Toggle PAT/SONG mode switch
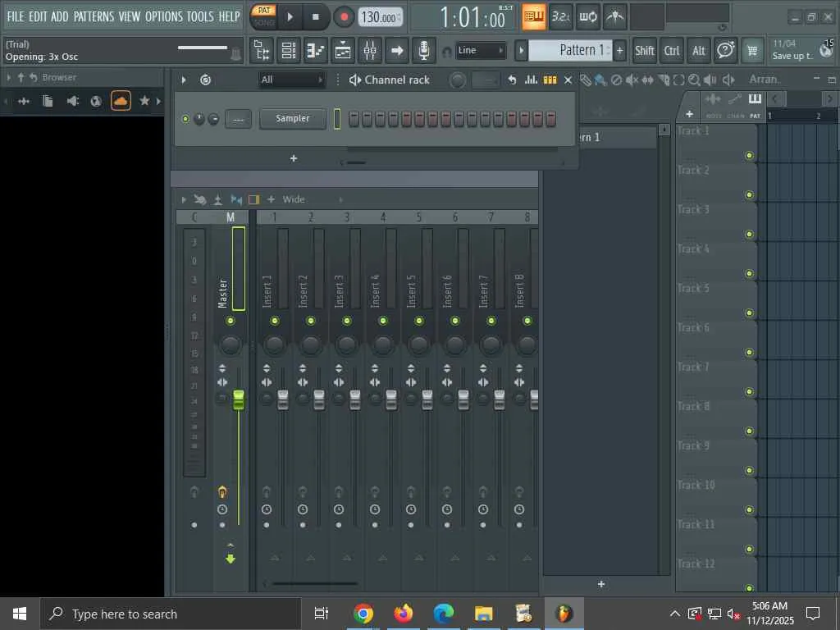840x630 pixels. click(x=264, y=16)
